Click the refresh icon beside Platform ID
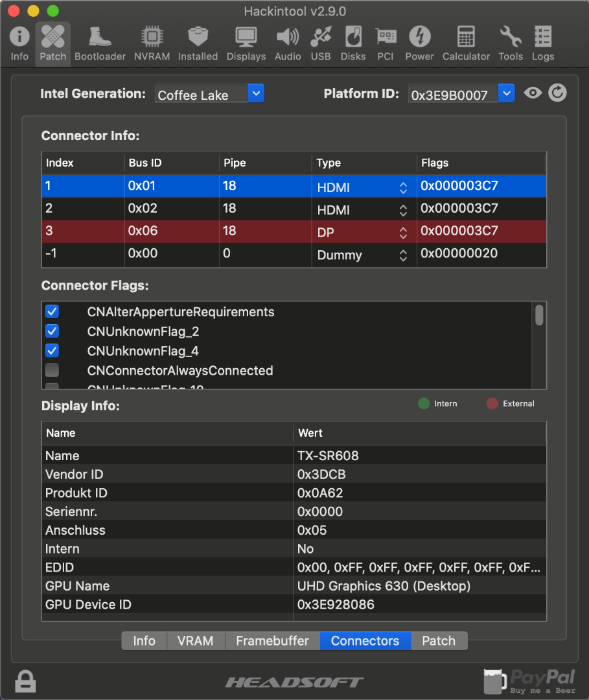Screen dimensions: 589x700 [x=557, y=93]
